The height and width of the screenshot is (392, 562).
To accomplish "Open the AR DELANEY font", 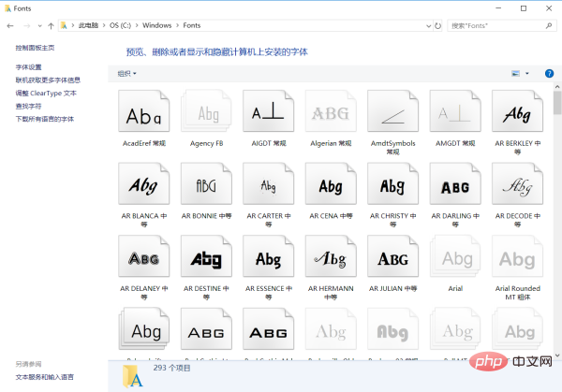I will [144, 259].
